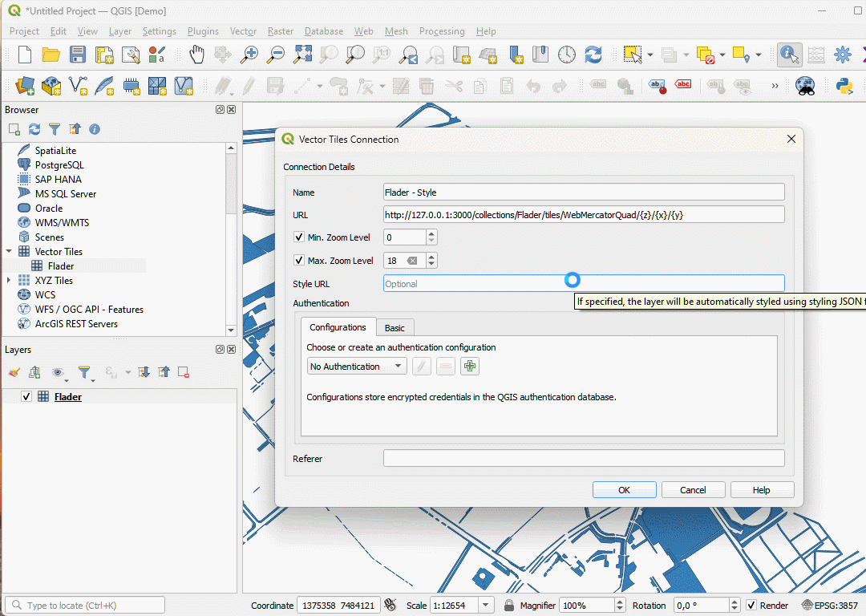Filter the Browser panel tree
Image resolution: width=866 pixels, height=616 pixels.
click(x=55, y=129)
